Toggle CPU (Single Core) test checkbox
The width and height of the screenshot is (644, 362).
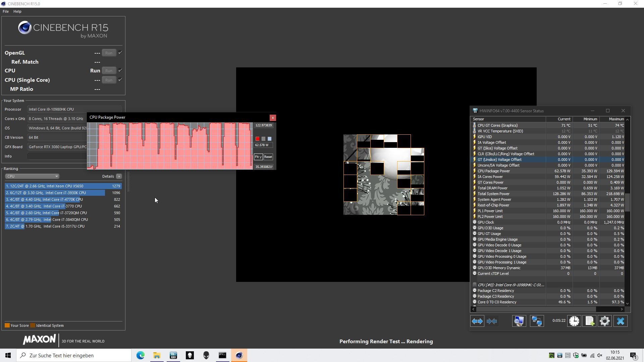point(120,80)
